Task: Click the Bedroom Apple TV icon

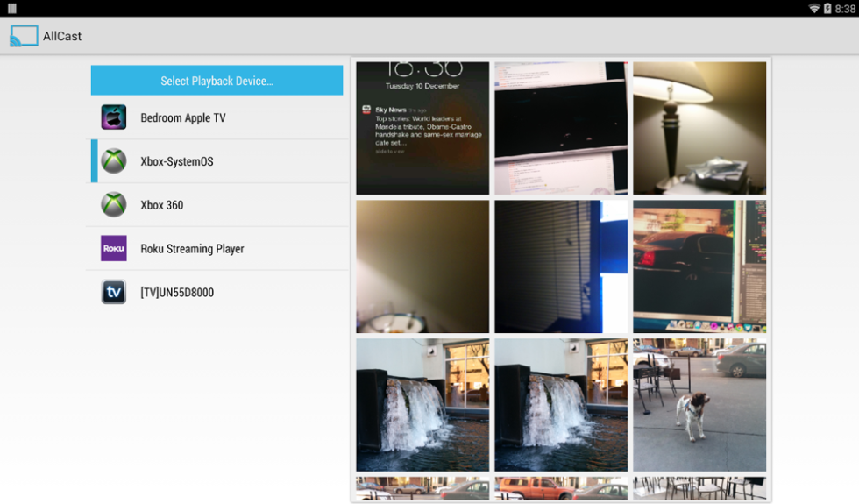Action: [x=113, y=117]
